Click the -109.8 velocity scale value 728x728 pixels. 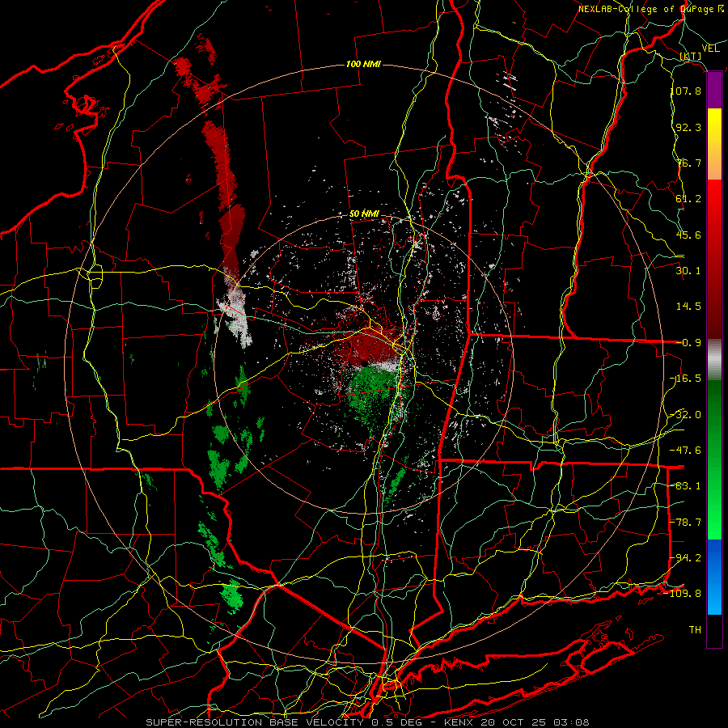683,594
